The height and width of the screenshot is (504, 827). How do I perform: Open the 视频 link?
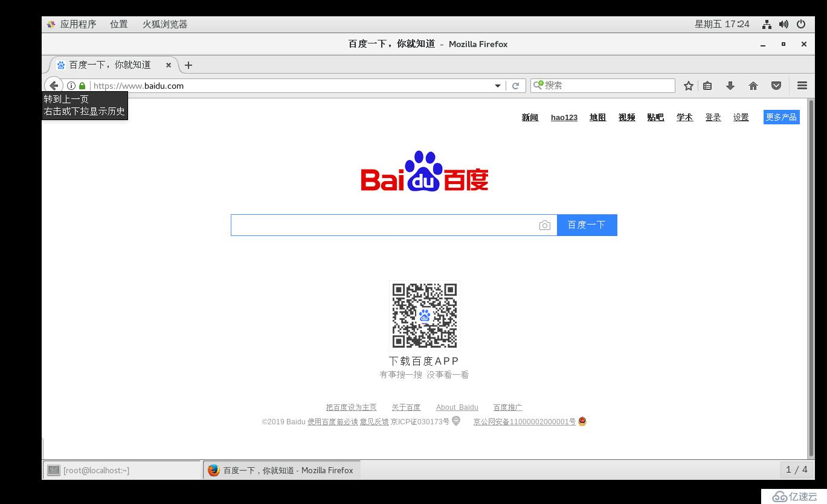pos(626,118)
